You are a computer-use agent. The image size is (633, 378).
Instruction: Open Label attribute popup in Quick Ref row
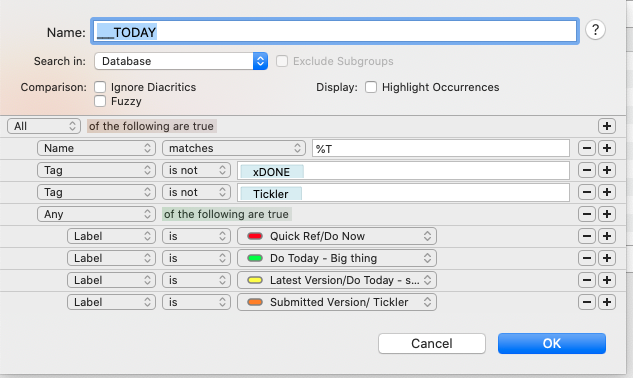(111, 236)
